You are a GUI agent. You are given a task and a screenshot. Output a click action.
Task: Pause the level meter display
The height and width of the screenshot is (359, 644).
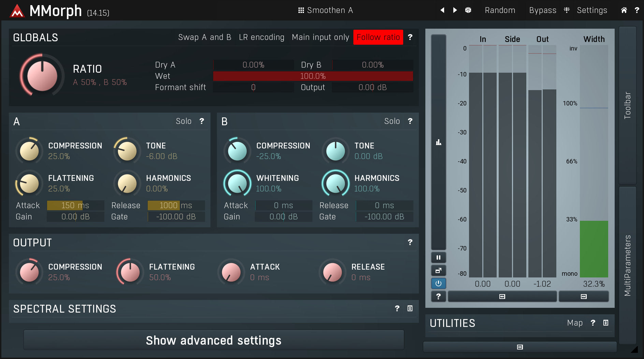pyautogui.click(x=438, y=258)
